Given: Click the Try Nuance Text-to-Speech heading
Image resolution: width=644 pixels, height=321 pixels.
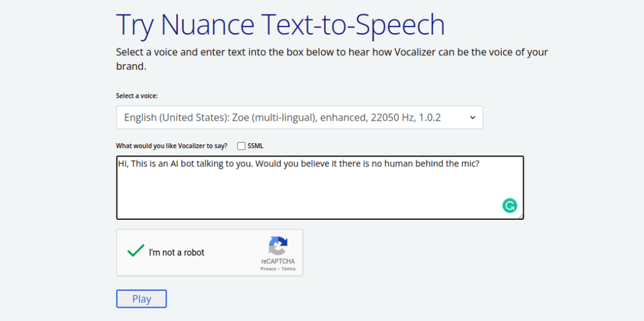Looking at the screenshot, I should (x=280, y=25).
